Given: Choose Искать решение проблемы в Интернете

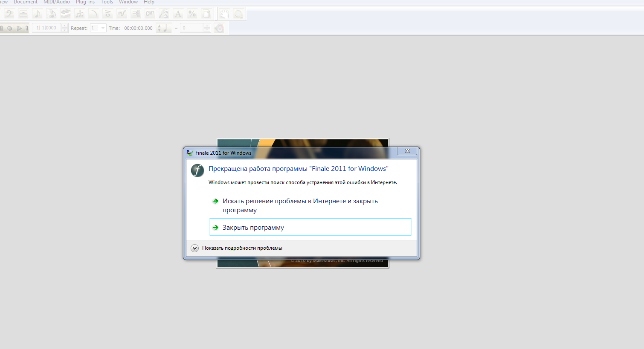Looking at the screenshot, I should click(x=310, y=205).
